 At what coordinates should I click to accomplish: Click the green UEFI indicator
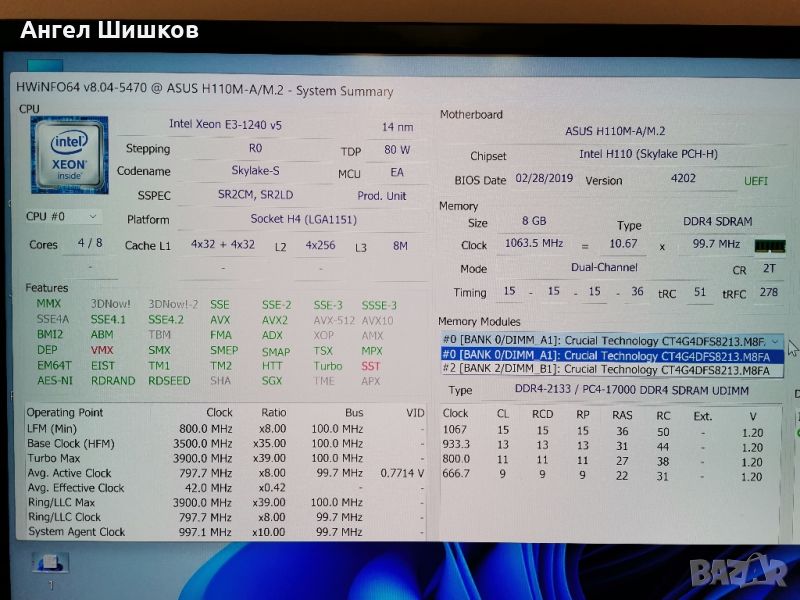[x=756, y=181]
